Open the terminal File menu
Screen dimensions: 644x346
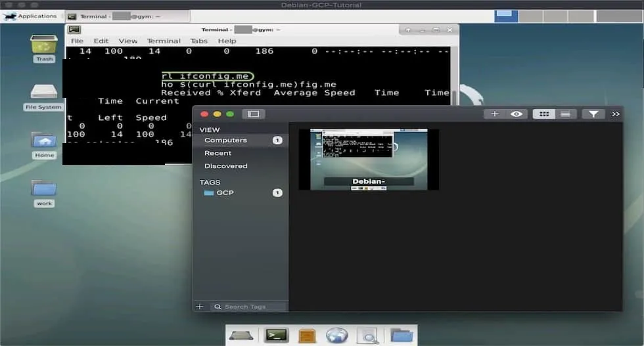pos(77,41)
